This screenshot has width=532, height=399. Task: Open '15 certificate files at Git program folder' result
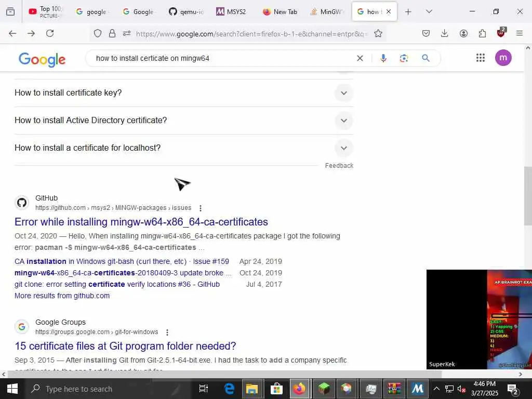click(x=125, y=346)
